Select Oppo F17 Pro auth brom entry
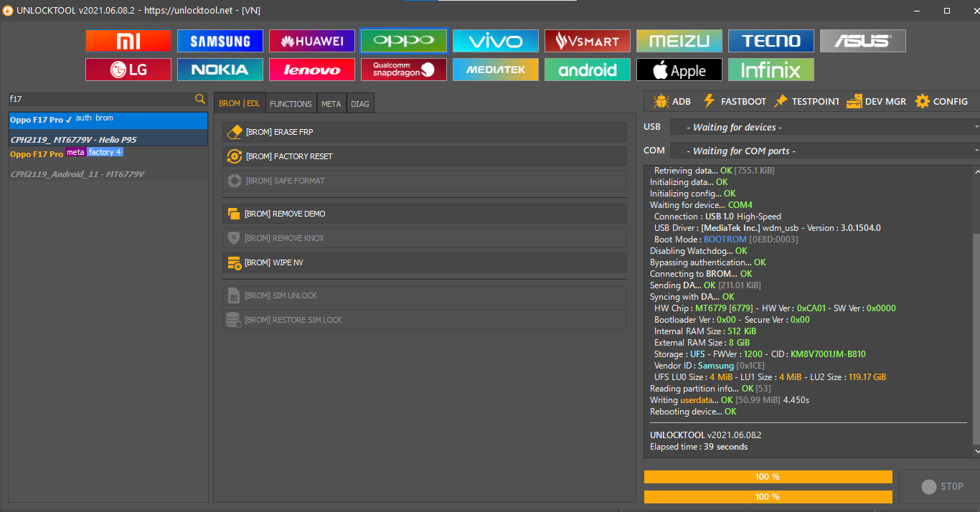The width and height of the screenshot is (980, 512). click(108, 129)
